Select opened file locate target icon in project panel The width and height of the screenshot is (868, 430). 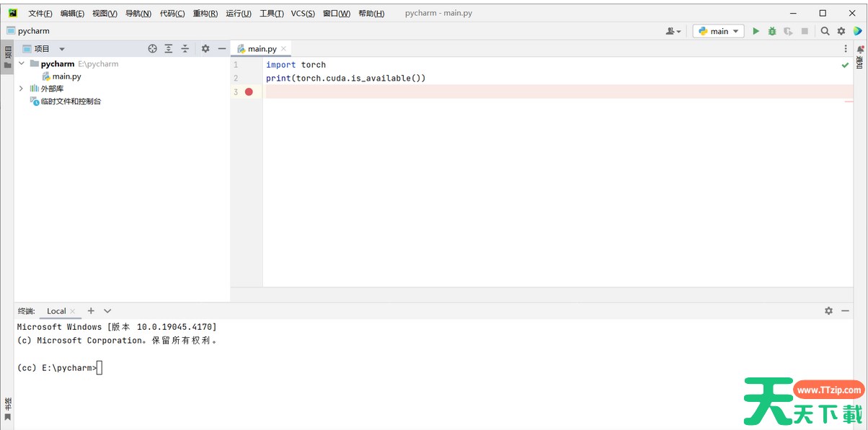tap(152, 48)
